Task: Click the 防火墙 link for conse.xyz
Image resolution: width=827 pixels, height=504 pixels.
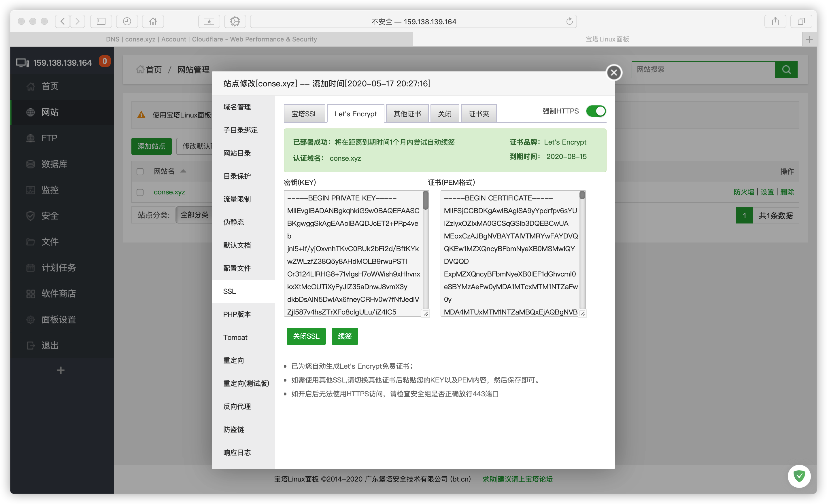Action: coord(744,192)
